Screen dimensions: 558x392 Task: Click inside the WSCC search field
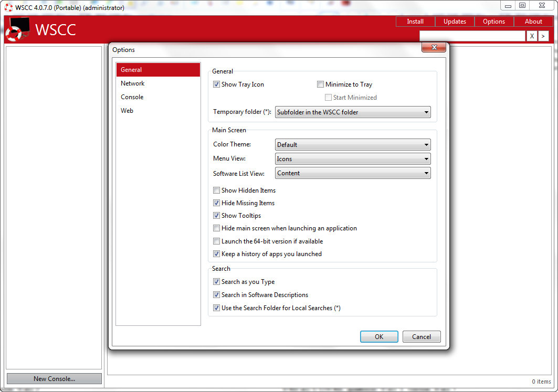(472, 36)
